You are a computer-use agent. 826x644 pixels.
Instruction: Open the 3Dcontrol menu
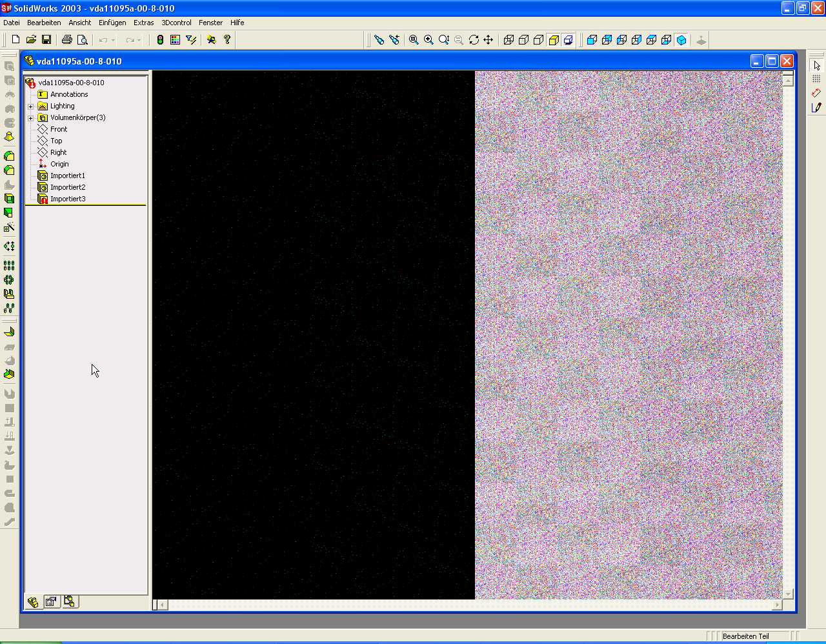tap(176, 23)
